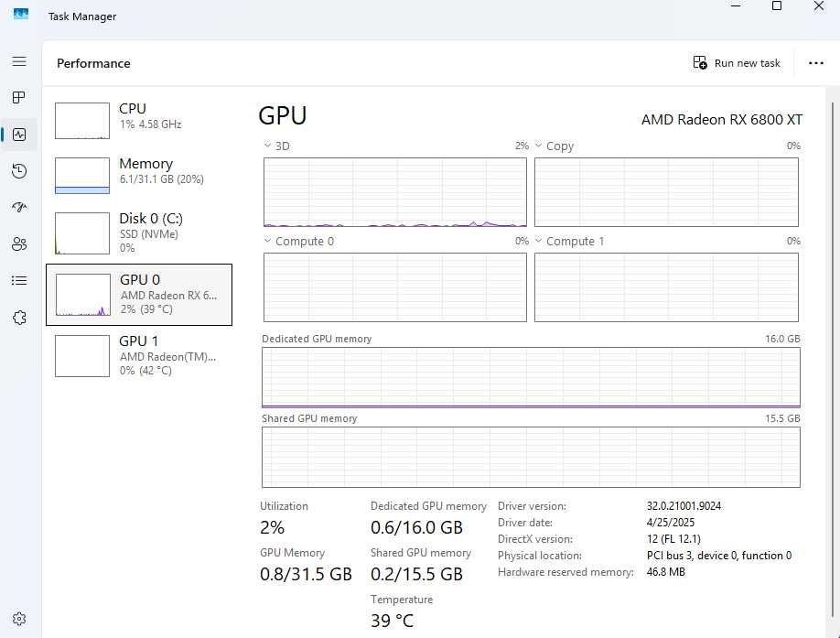Image resolution: width=840 pixels, height=638 pixels.
Task: Click the Run new task icon
Action: click(x=700, y=62)
